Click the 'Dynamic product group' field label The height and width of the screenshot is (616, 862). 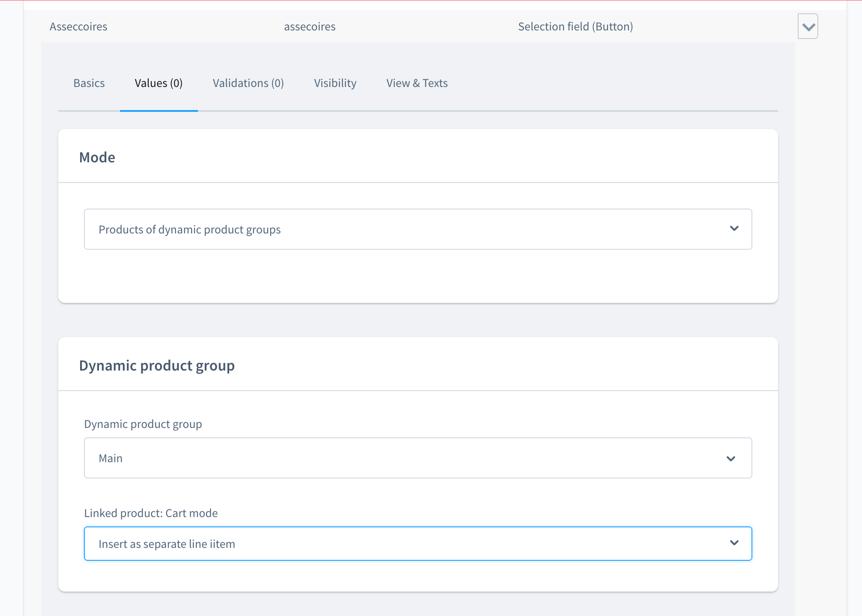click(143, 424)
